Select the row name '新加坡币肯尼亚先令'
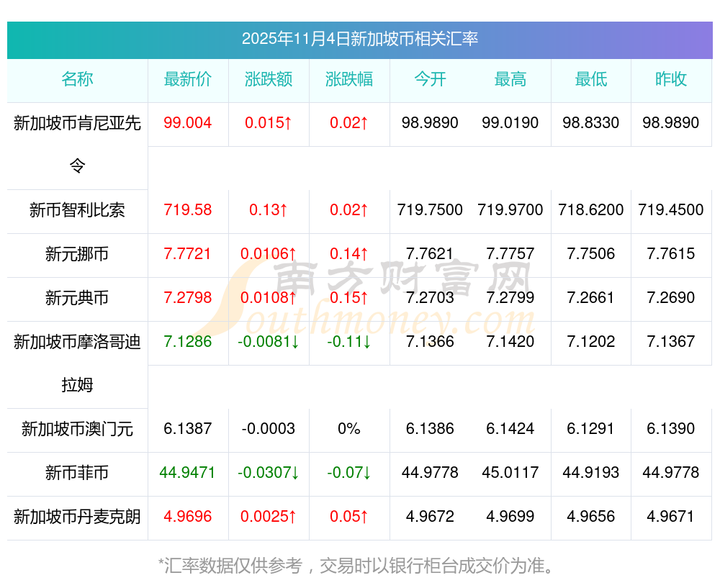This screenshot has height=588, width=720. point(77,144)
